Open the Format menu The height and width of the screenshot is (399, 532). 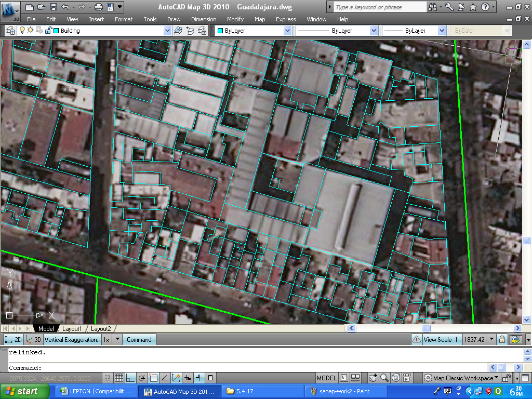pos(124,19)
